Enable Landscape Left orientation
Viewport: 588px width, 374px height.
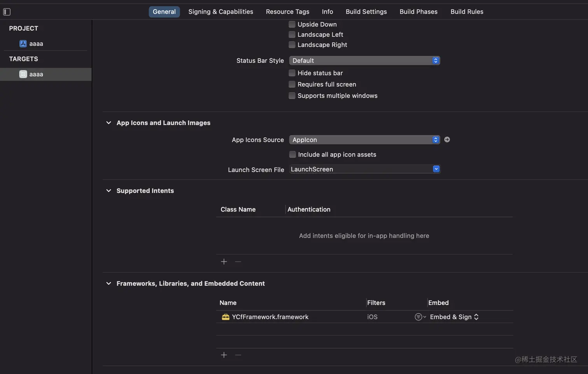click(x=292, y=35)
